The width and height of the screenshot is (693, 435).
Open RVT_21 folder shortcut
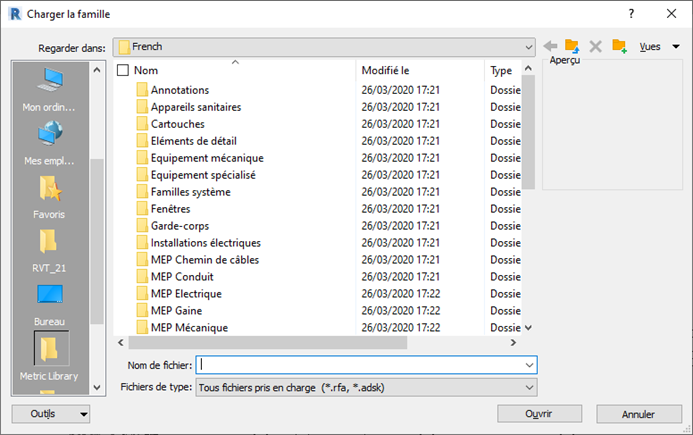pos(49,251)
